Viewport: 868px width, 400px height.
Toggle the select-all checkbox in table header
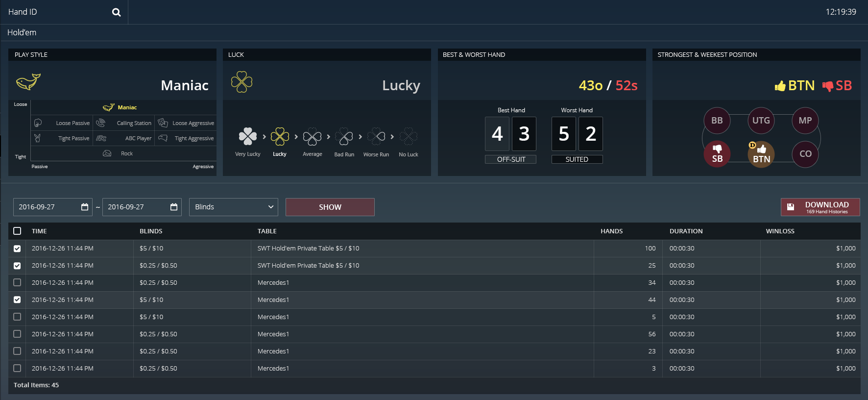[17, 231]
